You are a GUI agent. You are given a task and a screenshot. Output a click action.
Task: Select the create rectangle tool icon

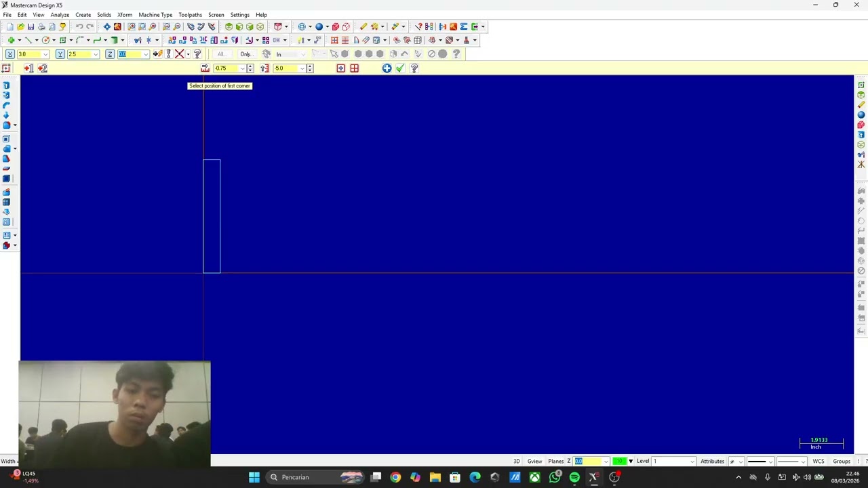click(x=62, y=40)
